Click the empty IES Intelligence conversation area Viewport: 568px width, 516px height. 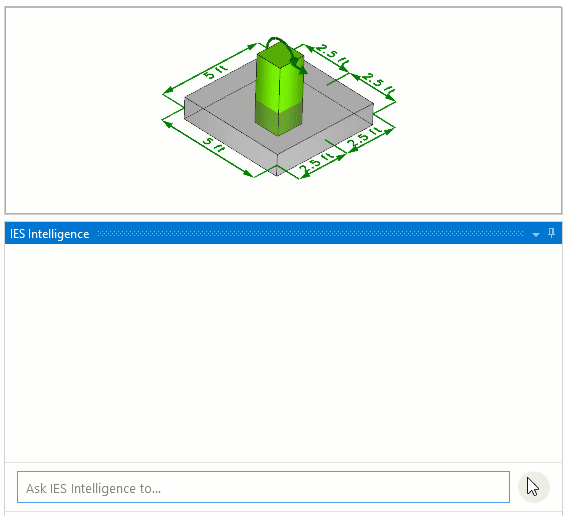(x=283, y=353)
